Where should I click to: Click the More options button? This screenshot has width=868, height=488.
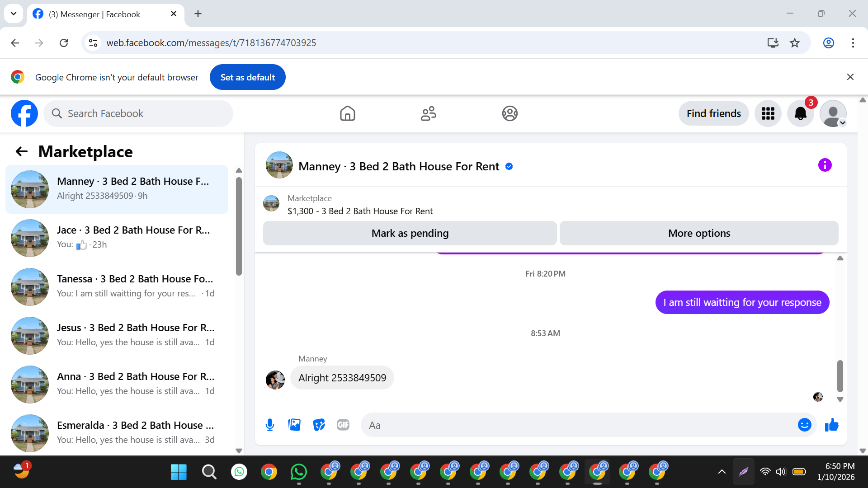coord(698,233)
